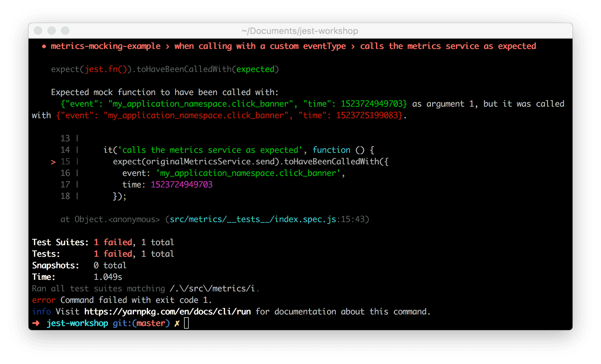This screenshot has width=601, height=364.
Task: Click the expected time value 1523724949703 in green
Action: [371, 104]
